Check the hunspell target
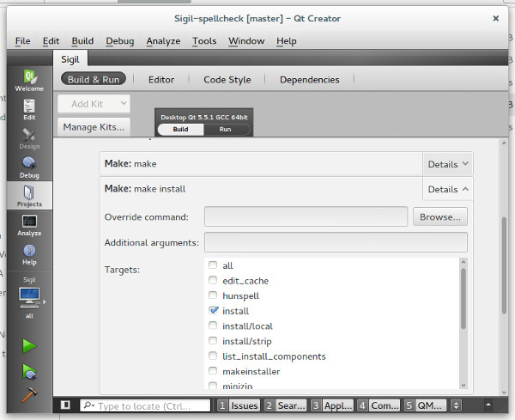 click(x=213, y=295)
